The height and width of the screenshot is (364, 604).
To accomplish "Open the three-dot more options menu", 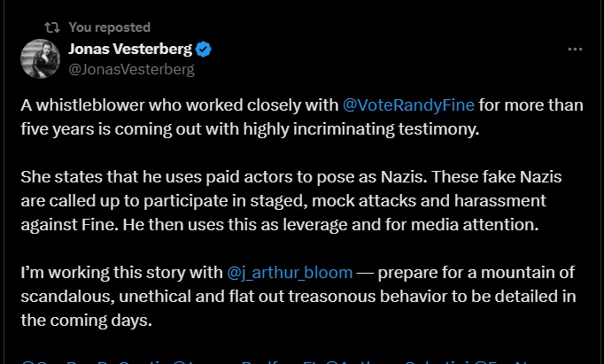I will click(x=575, y=50).
